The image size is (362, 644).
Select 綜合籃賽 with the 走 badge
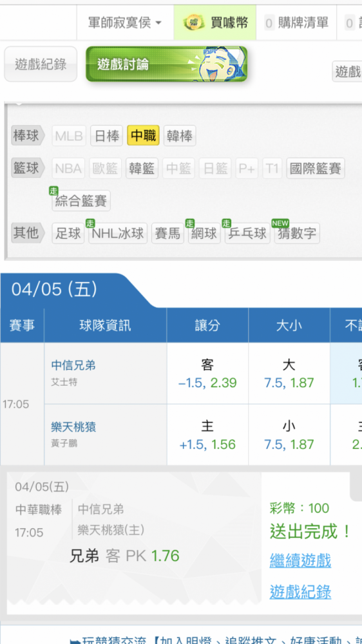tap(81, 201)
